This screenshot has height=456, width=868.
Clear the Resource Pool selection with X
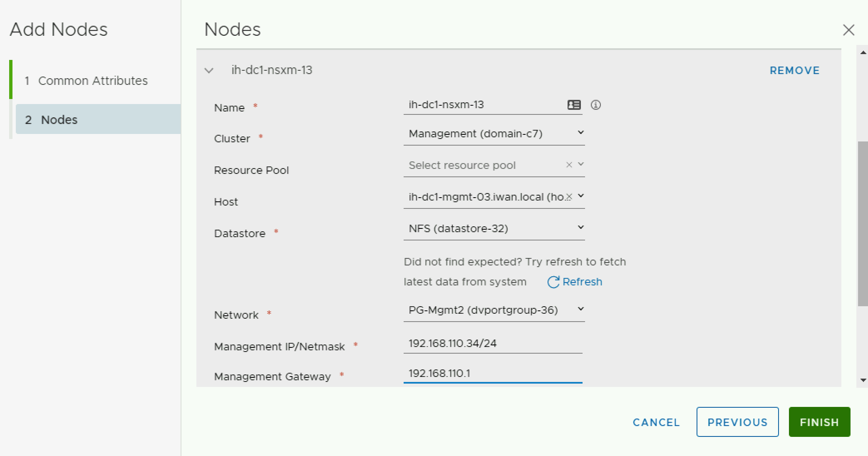[569, 165]
